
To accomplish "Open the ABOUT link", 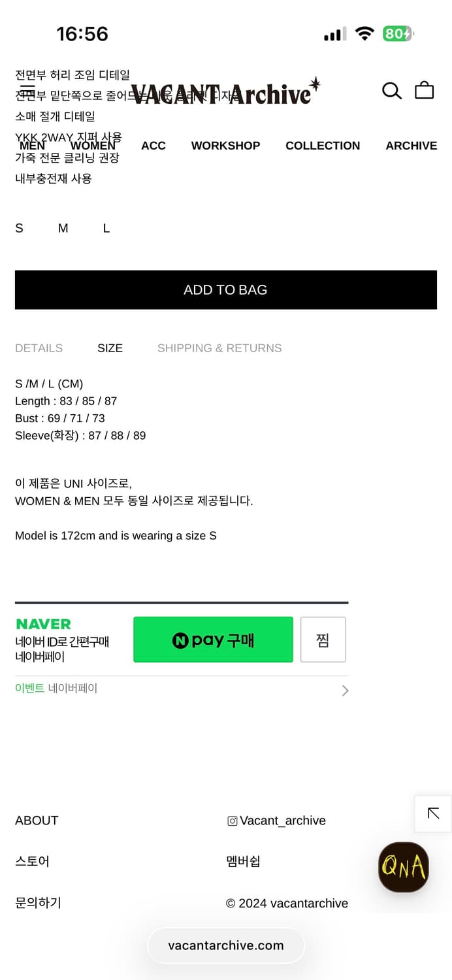I will click(36, 821).
